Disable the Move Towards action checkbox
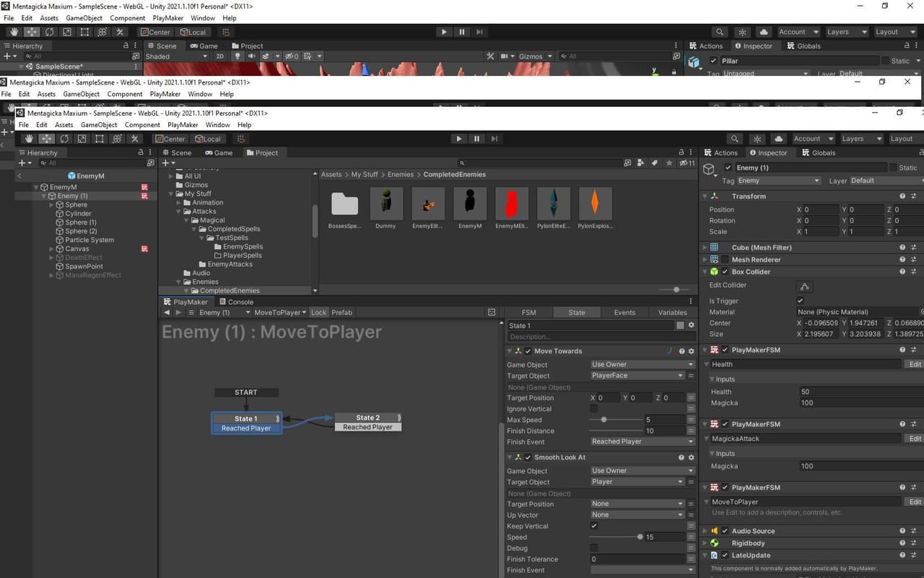 (528, 351)
